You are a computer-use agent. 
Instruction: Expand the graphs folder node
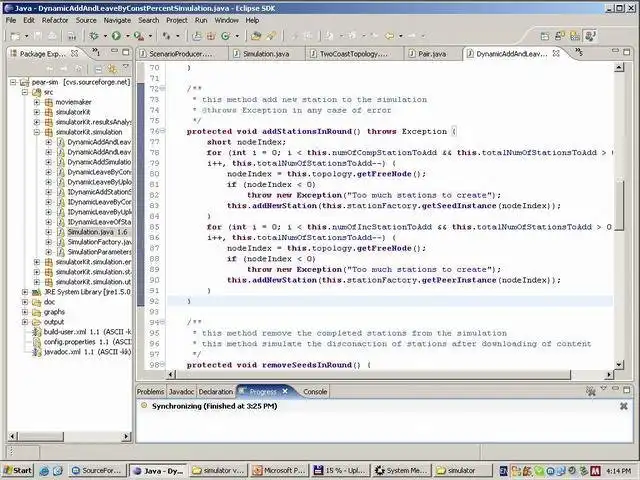tap(25, 312)
